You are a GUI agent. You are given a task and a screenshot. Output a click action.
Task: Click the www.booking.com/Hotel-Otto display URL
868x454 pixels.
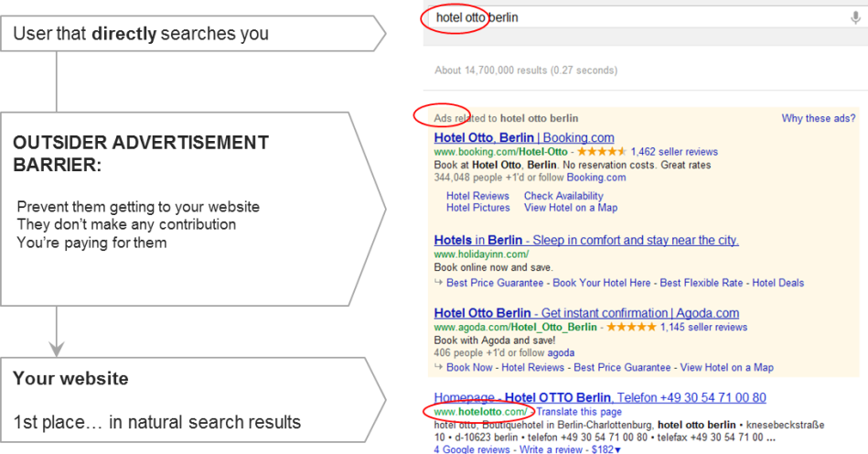click(500, 152)
